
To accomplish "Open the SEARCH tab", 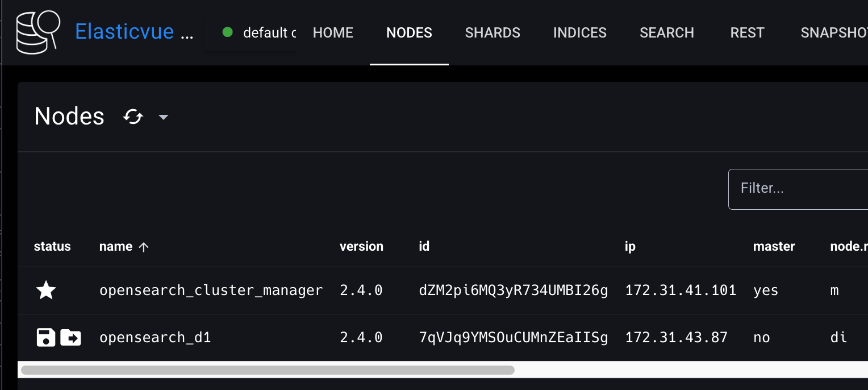I will click(667, 32).
